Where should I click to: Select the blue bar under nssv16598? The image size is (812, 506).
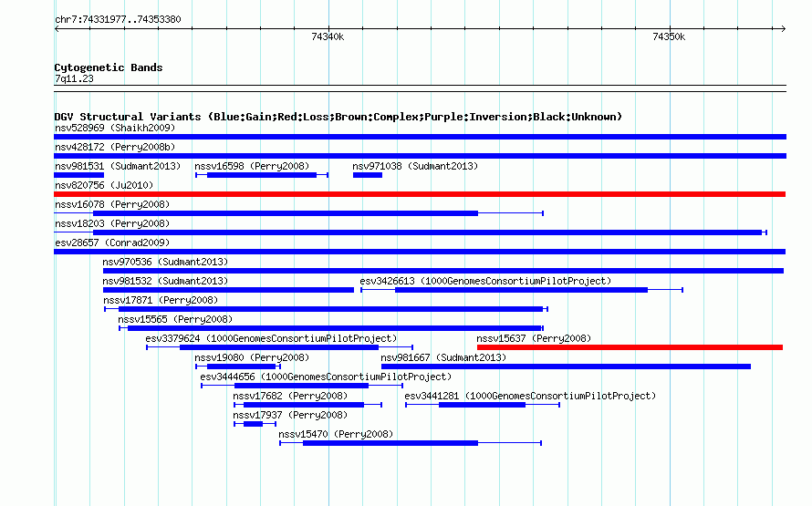(262, 175)
